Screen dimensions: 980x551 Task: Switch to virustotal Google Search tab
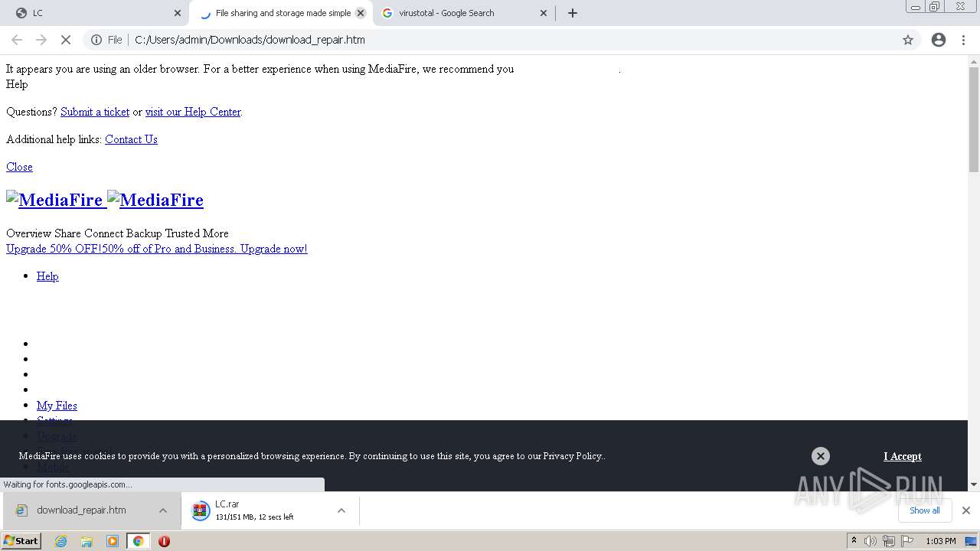[464, 13]
